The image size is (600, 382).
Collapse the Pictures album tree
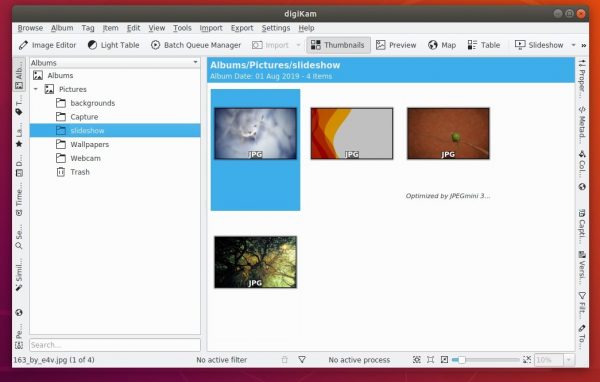click(x=36, y=89)
